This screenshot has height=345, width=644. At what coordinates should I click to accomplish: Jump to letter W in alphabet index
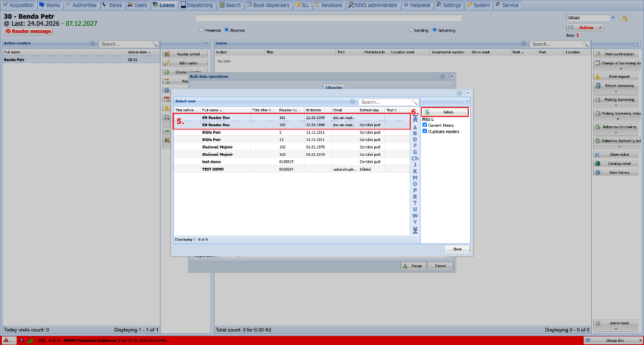[x=415, y=216]
